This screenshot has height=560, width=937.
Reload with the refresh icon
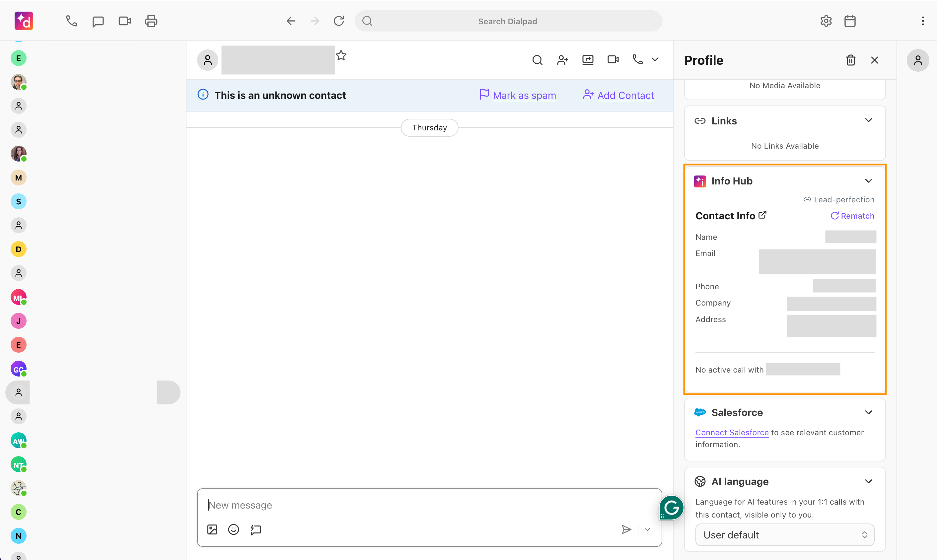(x=339, y=21)
